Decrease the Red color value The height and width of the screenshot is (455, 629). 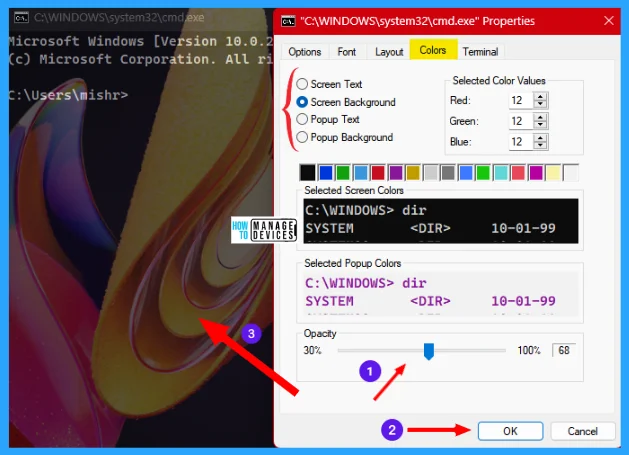tap(540, 104)
